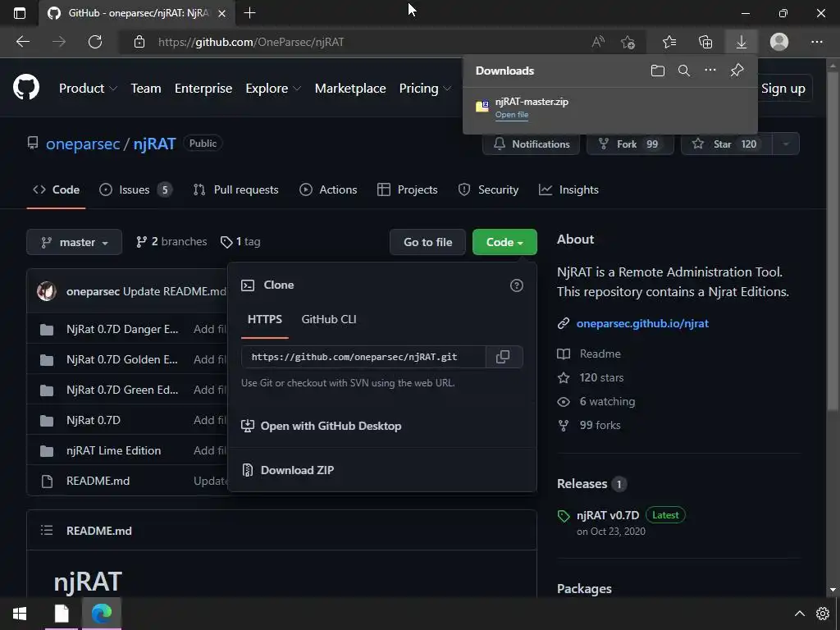
Task: Expand the Explore menu
Action: [x=273, y=89]
